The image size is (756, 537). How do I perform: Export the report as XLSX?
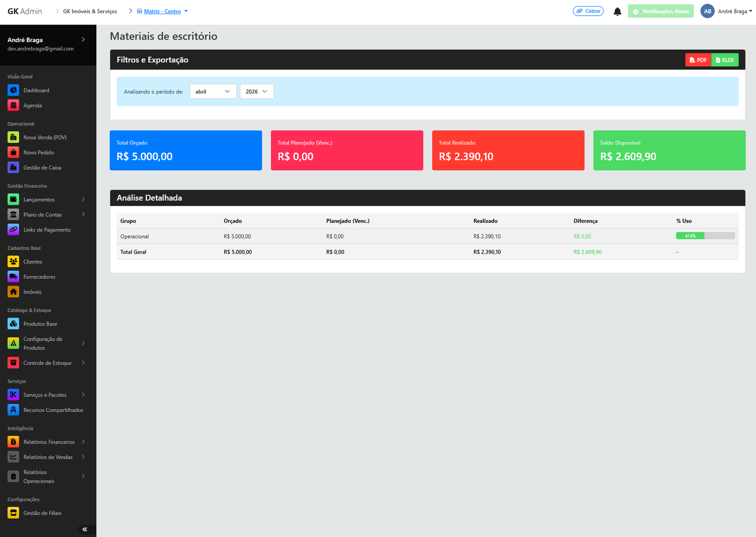[x=725, y=60]
